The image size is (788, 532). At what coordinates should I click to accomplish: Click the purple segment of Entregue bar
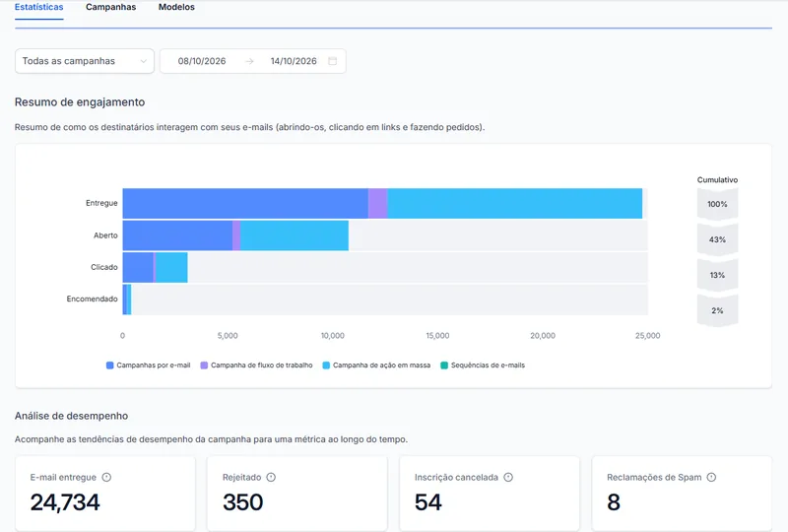tap(378, 204)
